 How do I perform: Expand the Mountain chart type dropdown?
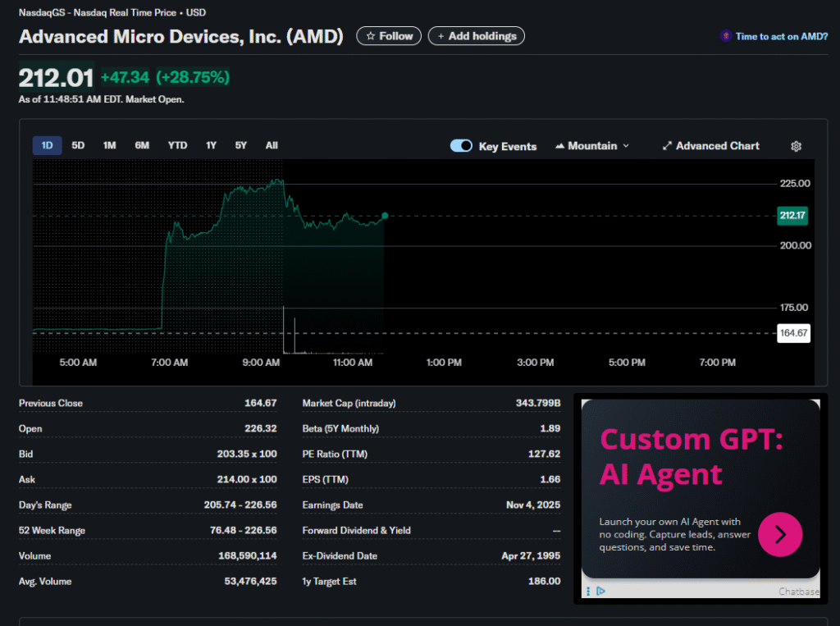[x=592, y=146]
